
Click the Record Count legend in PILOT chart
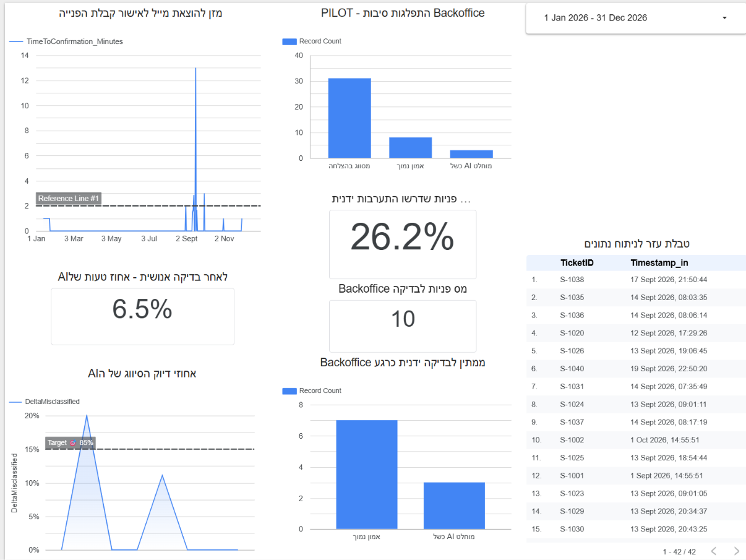point(312,41)
